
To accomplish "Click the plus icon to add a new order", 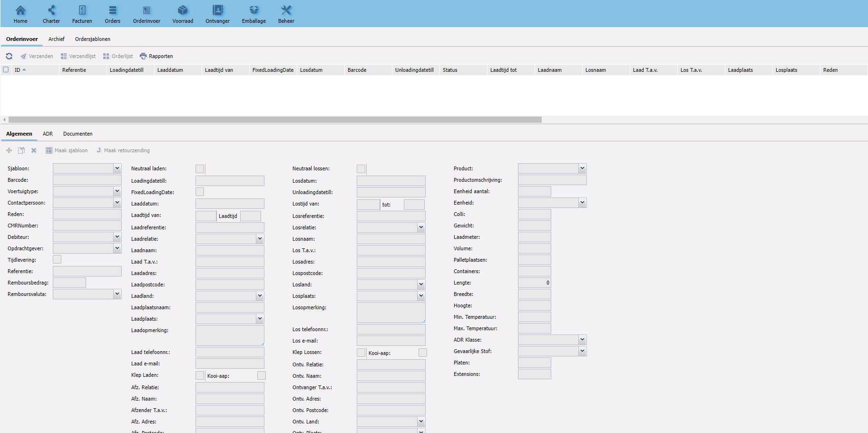I will pyautogui.click(x=9, y=150).
